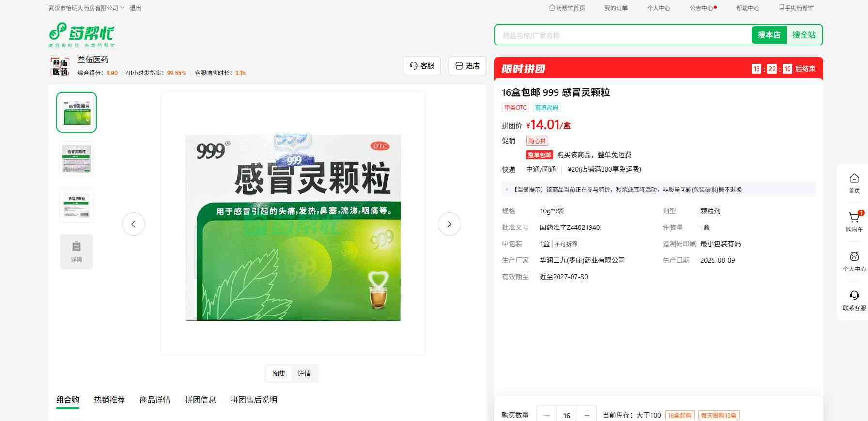Switch the gallery toggle to 详情
The height and width of the screenshot is (421, 868).
pyautogui.click(x=304, y=374)
